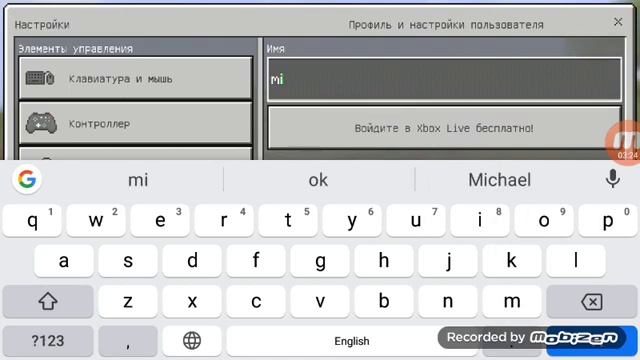The width and height of the screenshot is (640, 360).
Task: Tap the n key
Action: point(448,302)
